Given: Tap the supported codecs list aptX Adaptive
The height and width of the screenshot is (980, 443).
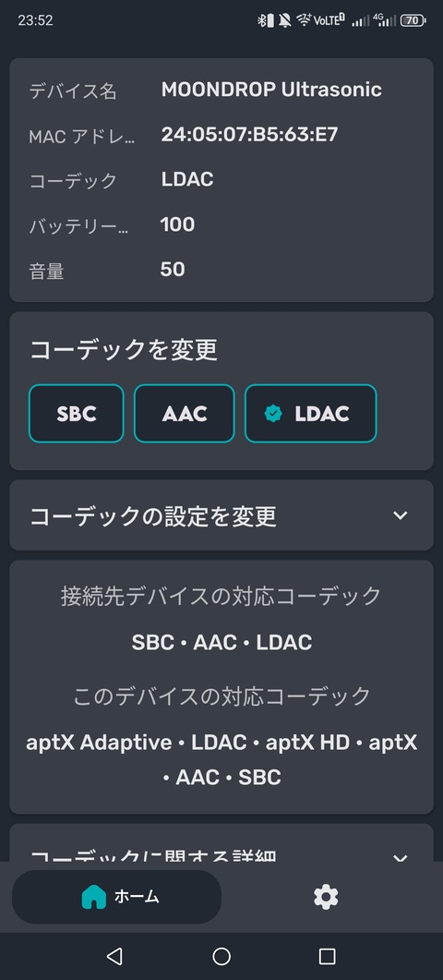Looking at the screenshot, I should tap(99, 744).
